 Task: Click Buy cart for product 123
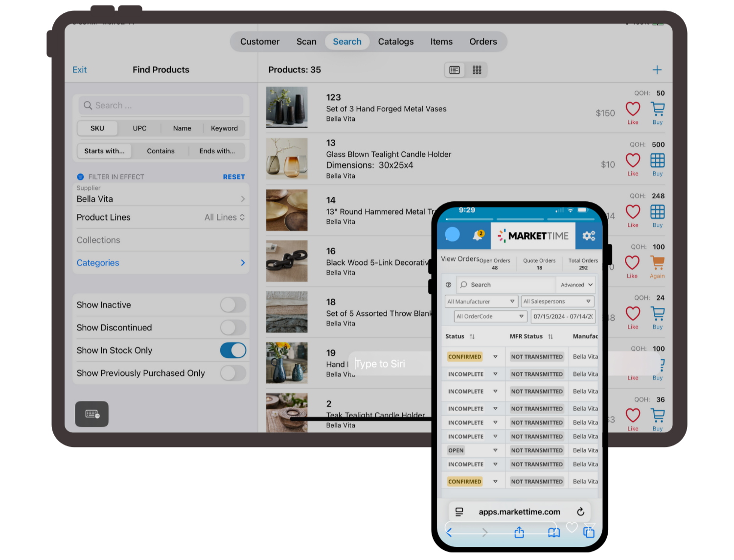[x=657, y=109]
